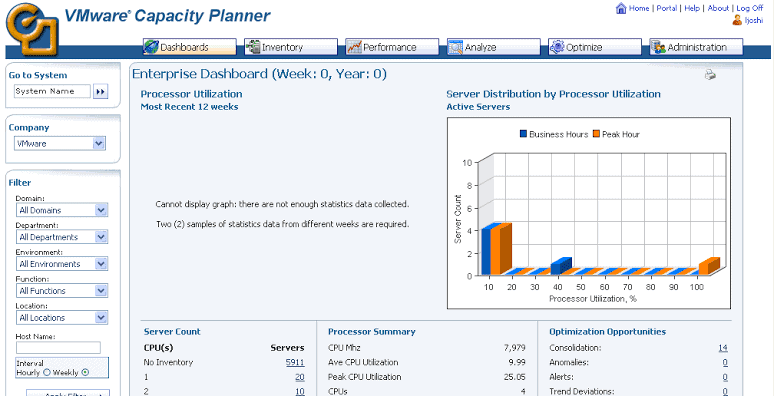Open the All Functions dropdown

[x=62, y=291]
